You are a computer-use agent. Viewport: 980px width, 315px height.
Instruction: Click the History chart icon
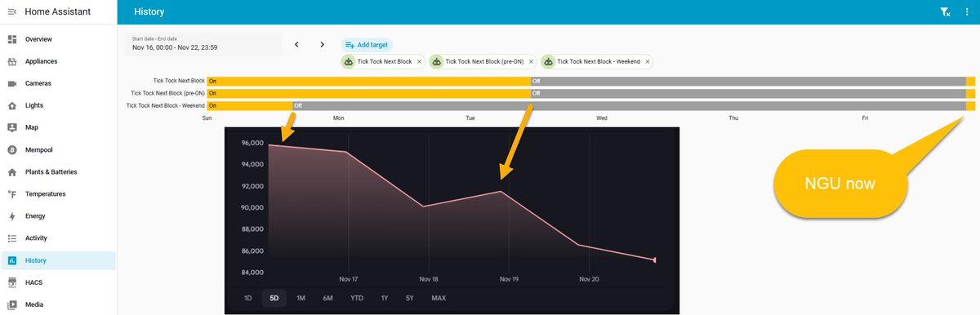pyautogui.click(x=12, y=260)
